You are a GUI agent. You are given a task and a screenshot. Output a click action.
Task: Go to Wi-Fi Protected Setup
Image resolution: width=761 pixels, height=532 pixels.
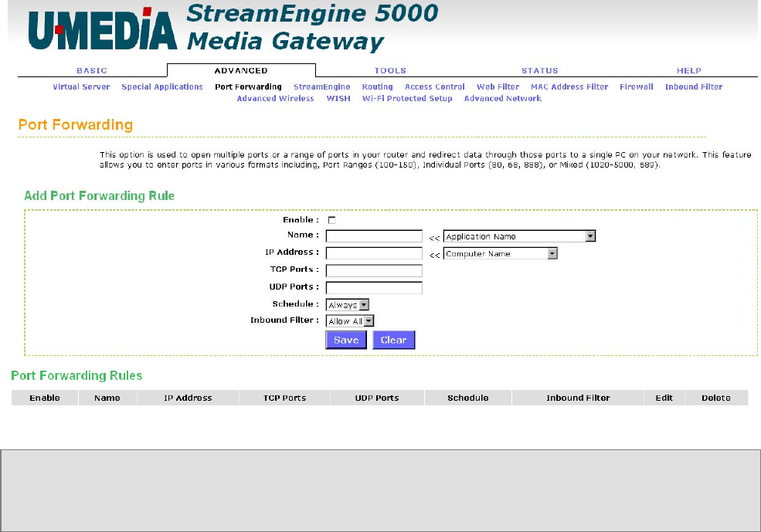(407, 98)
